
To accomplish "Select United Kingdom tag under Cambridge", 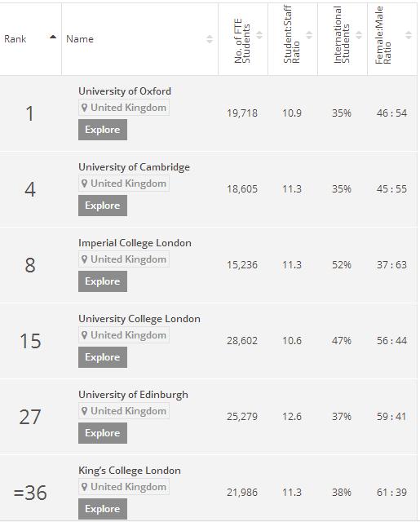I will click(x=124, y=184).
